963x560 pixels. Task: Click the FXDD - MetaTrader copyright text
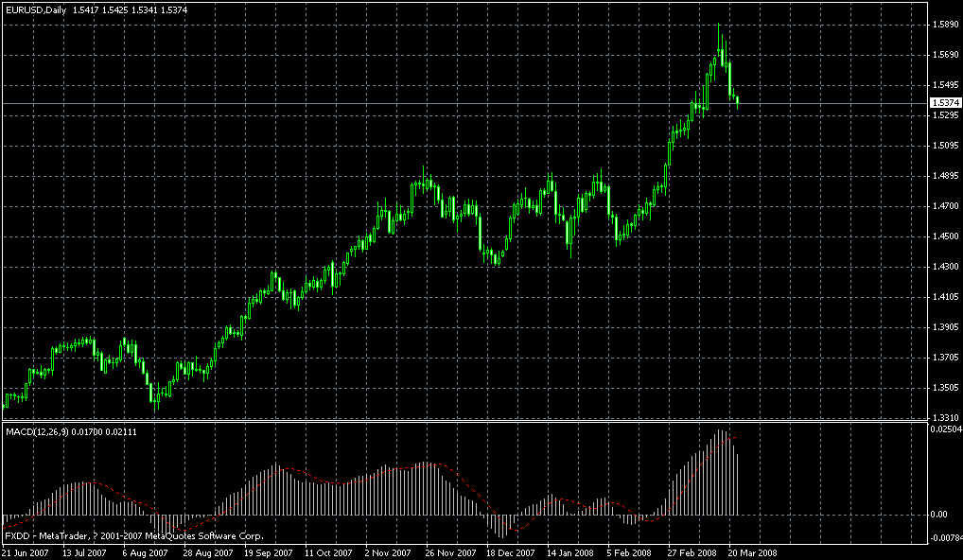(132, 534)
